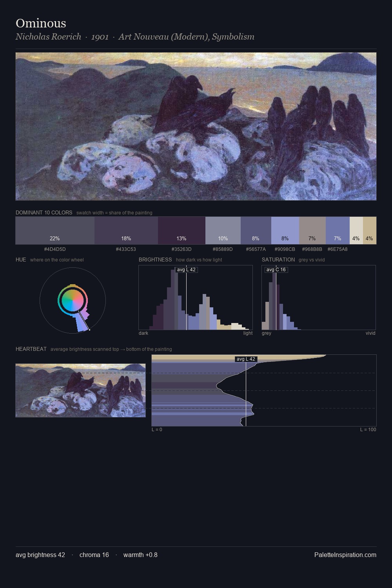Click the tan 4% swatch

point(370,230)
